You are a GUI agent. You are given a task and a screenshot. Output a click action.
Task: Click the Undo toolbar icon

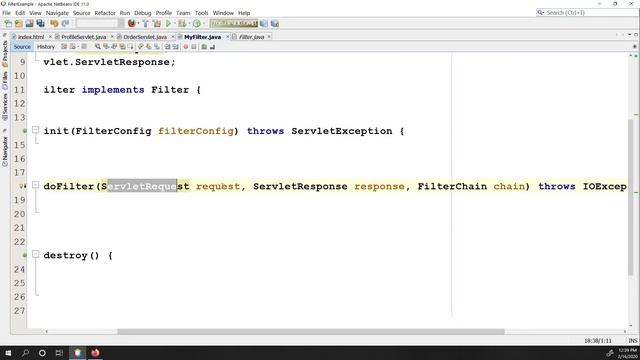pyautogui.click(x=54, y=24)
